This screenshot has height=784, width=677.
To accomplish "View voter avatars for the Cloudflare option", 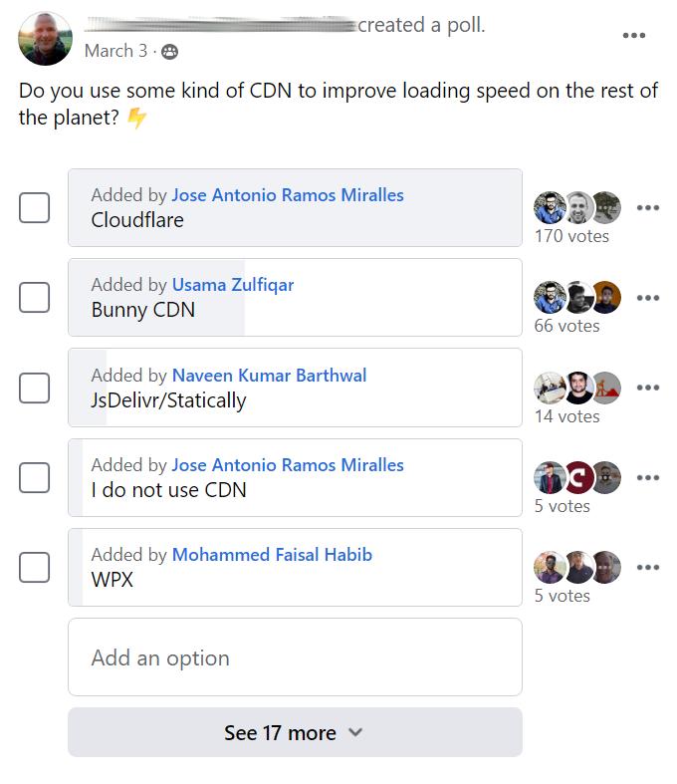I will tap(577, 207).
